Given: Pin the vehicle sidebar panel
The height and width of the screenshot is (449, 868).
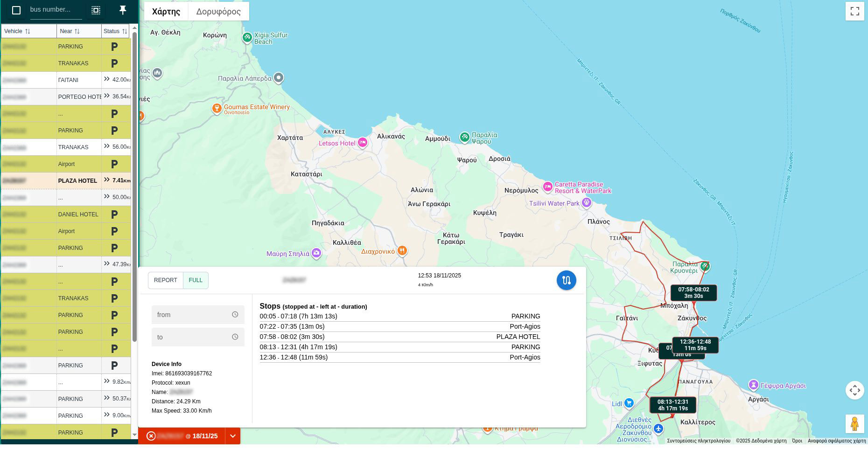Looking at the screenshot, I should (123, 10).
